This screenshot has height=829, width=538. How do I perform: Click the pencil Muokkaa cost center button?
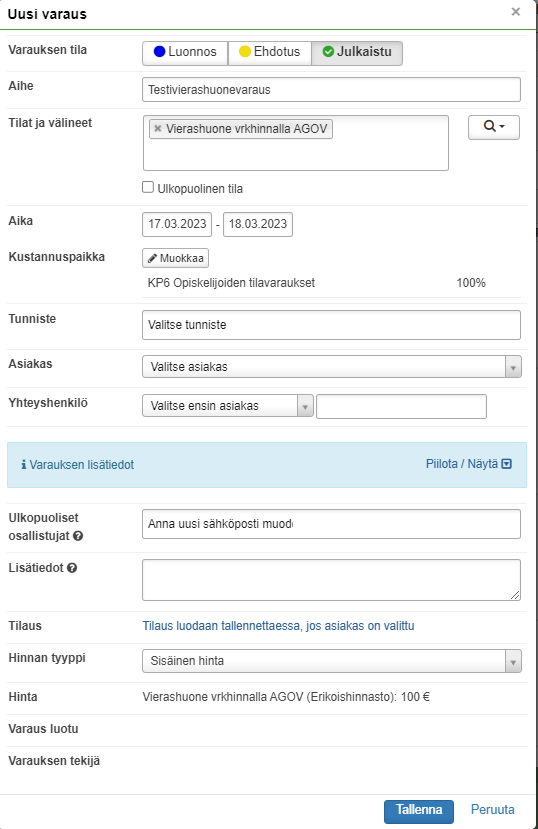(175, 258)
